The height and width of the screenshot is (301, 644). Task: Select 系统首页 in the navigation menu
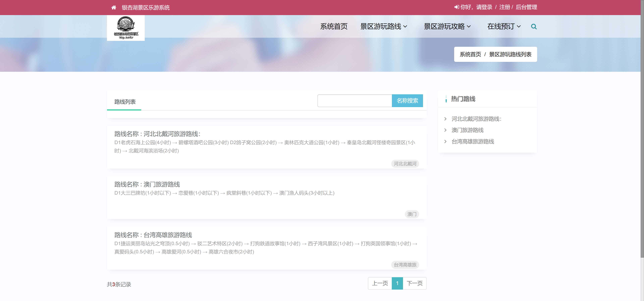[x=334, y=26]
